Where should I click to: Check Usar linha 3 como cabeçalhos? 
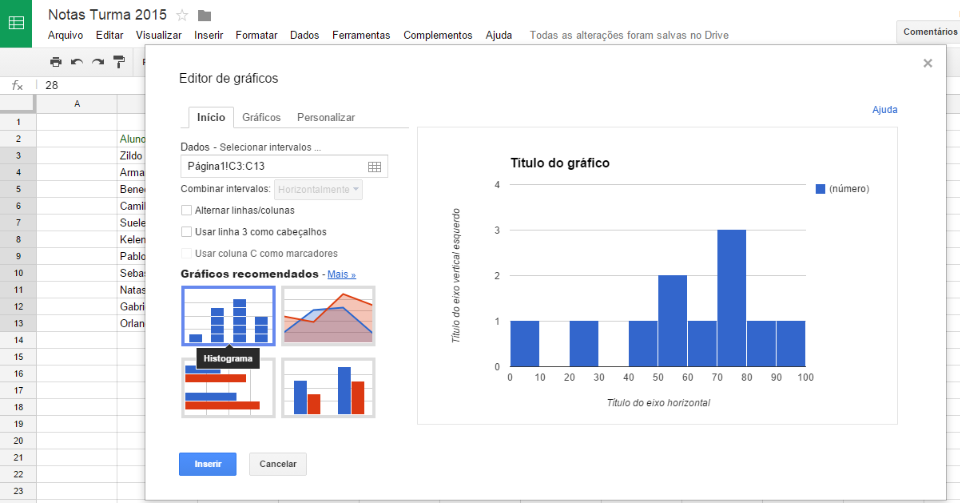coord(187,232)
